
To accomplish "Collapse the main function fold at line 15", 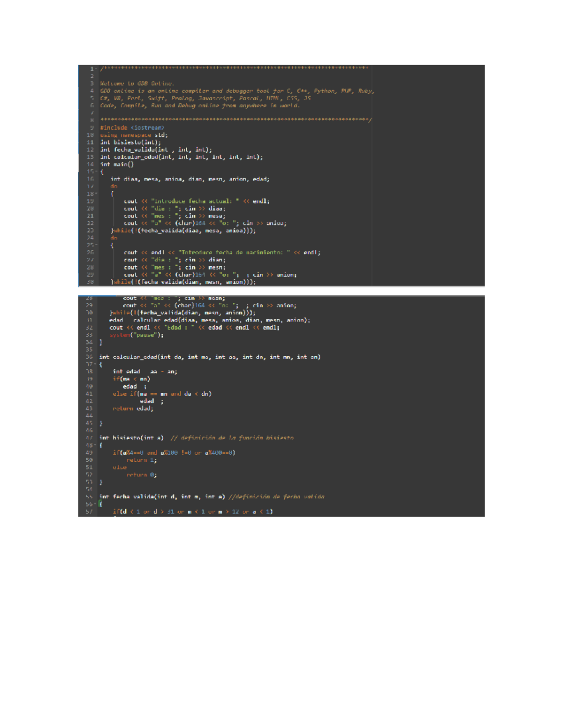I will point(97,172).
